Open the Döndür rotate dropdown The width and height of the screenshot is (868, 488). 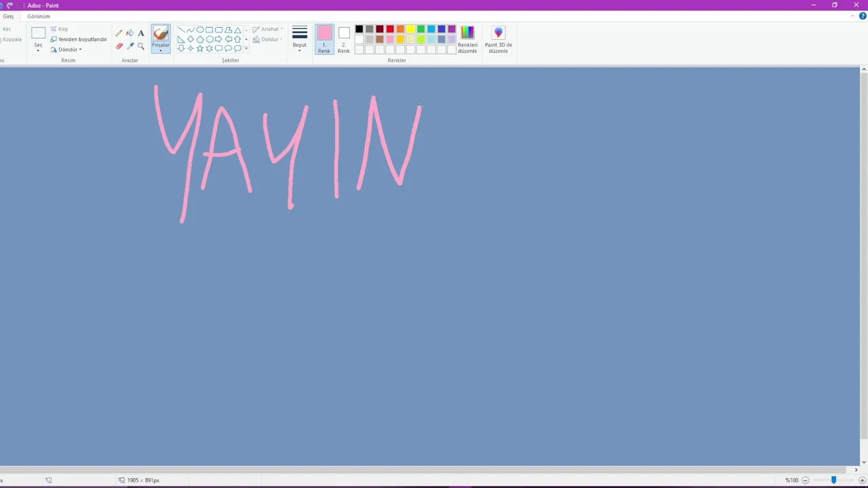[x=66, y=49]
